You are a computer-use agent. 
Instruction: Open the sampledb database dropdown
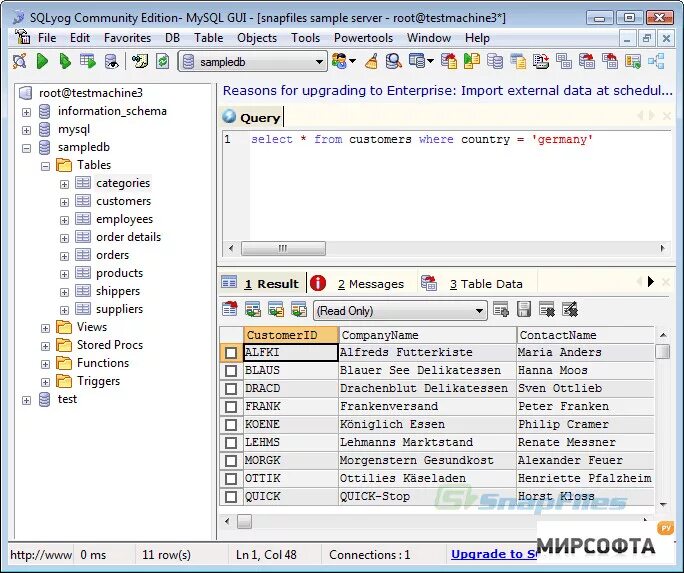point(319,62)
